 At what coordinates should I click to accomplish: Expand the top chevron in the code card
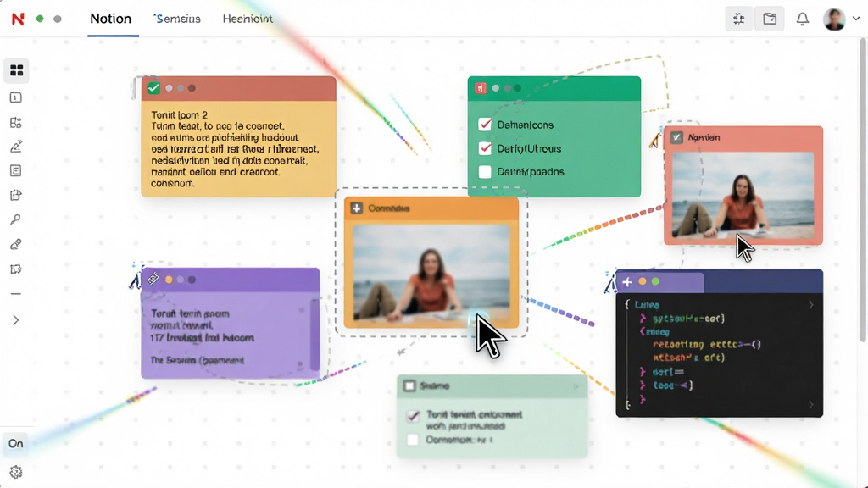[x=811, y=305]
